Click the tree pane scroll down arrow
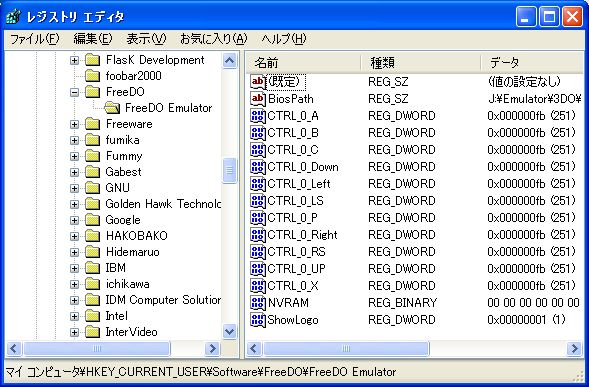The image size is (589, 387). [x=230, y=332]
